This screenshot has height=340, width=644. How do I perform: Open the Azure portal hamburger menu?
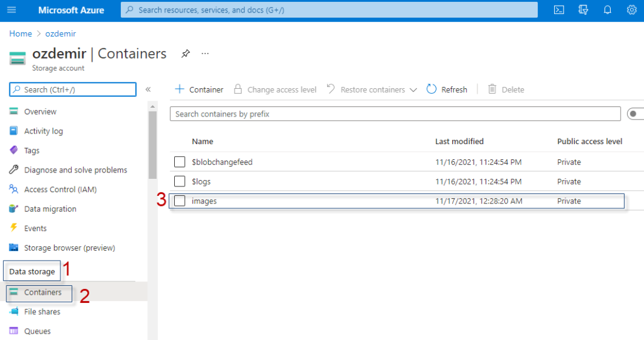pyautogui.click(x=11, y=9)
